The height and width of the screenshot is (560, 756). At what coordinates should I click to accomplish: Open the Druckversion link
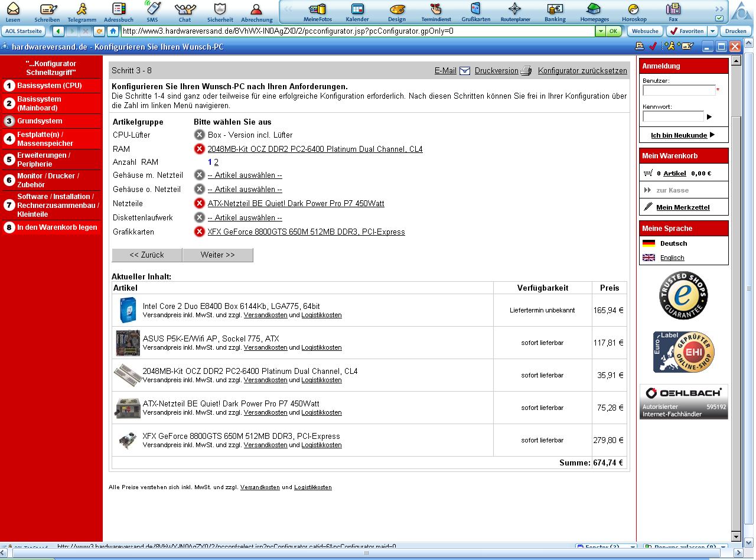click(x=496, y=71)
